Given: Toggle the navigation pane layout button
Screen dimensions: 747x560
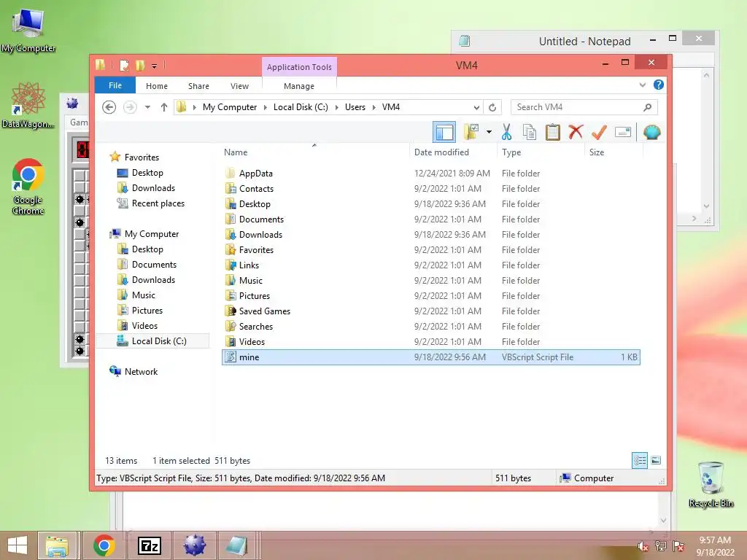Looking at the screenshot, I should pyautogui.click(x=444, y=133).
